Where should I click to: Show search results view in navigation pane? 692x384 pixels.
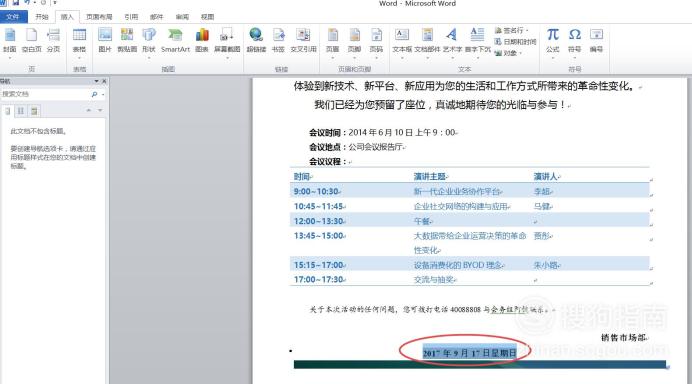tap(34, 111)
